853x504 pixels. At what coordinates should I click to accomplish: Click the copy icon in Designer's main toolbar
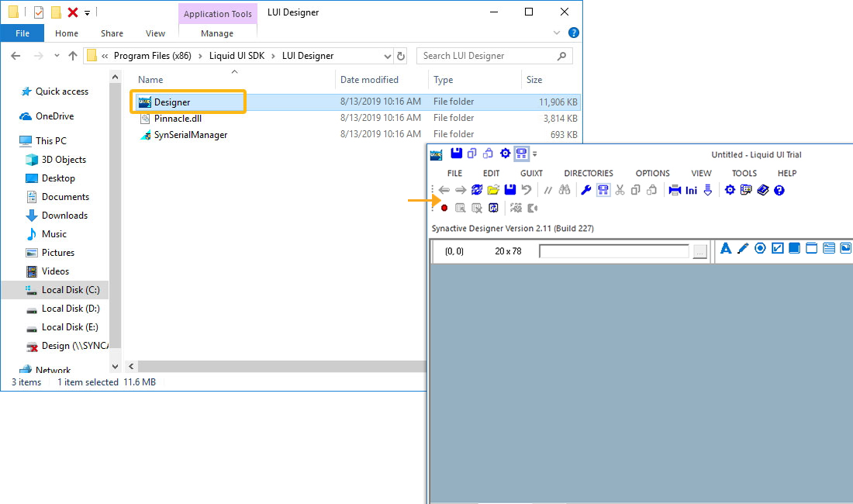(635, 190)
